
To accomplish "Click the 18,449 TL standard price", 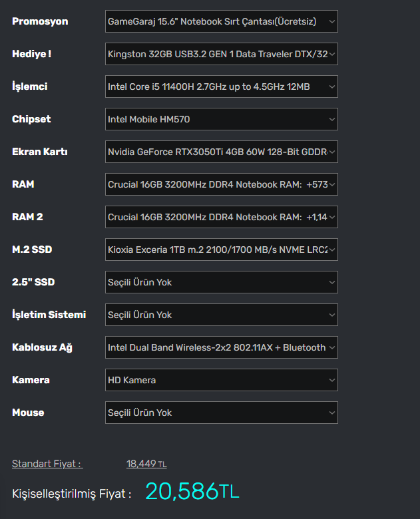I will [146, 464].
